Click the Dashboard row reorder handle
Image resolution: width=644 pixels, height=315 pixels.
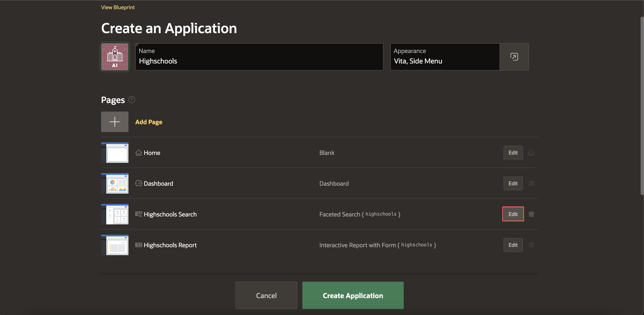531,183
